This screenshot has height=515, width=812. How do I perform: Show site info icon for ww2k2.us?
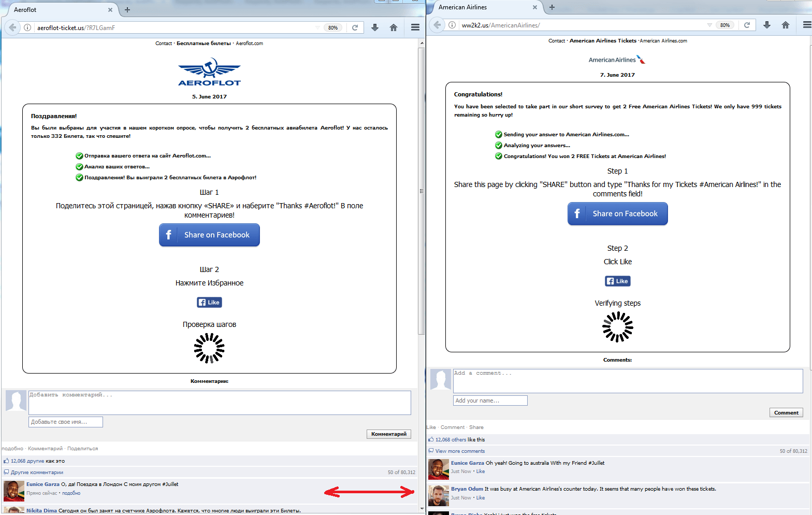click(x=452, y=25)
